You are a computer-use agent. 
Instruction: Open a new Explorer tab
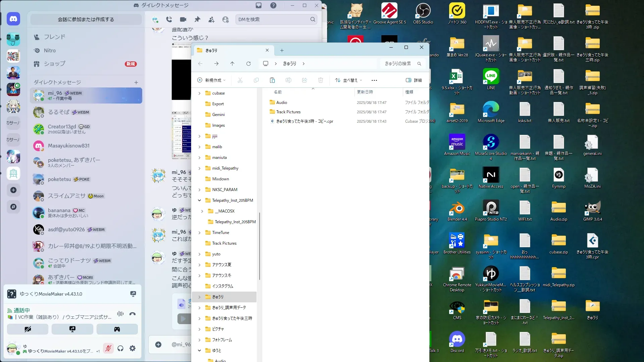[x=282, y=50]
